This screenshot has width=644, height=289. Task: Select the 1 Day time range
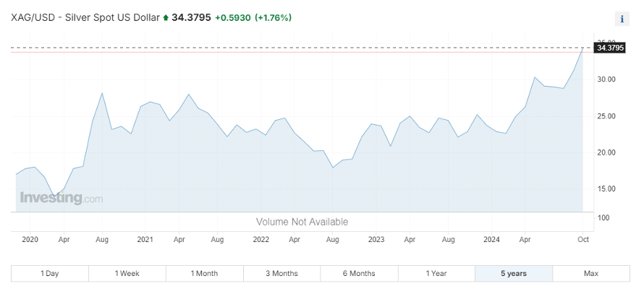click(50, 273)
